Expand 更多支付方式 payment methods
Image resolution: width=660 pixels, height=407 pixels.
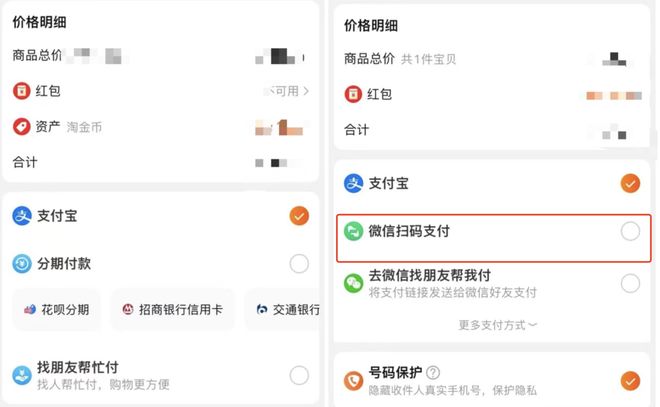(x=498, y=325)
